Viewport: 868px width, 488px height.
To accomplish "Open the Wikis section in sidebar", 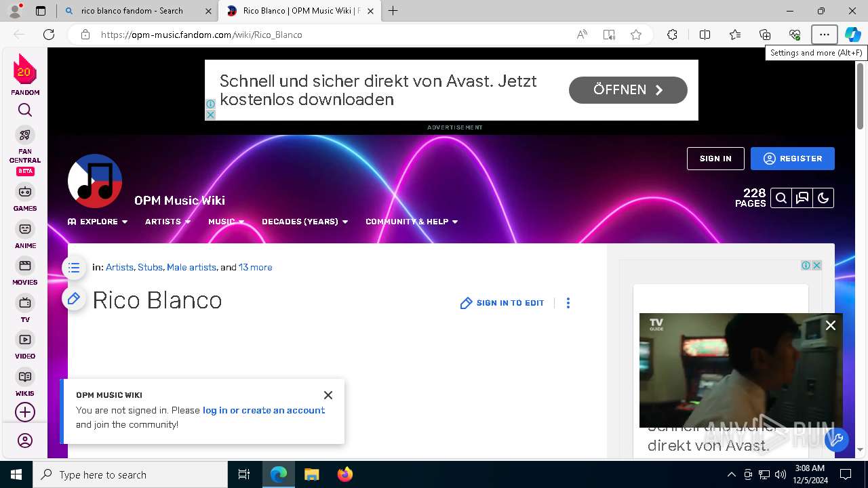I will pos(25,382).
